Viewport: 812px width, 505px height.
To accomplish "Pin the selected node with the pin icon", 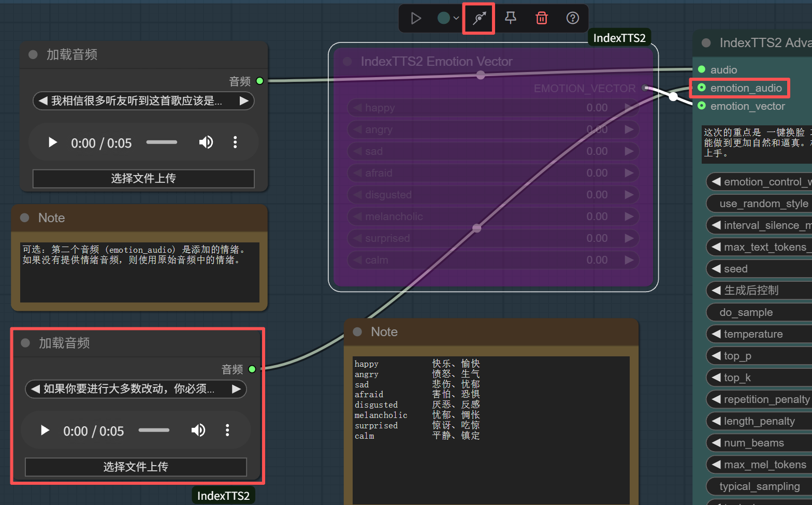I will click(511, 19).
